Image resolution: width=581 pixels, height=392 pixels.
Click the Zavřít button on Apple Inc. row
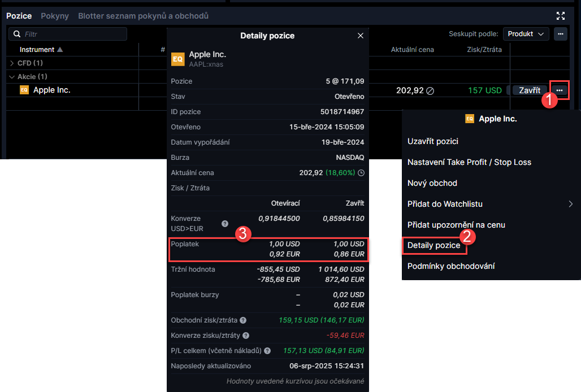pos(530,90)
